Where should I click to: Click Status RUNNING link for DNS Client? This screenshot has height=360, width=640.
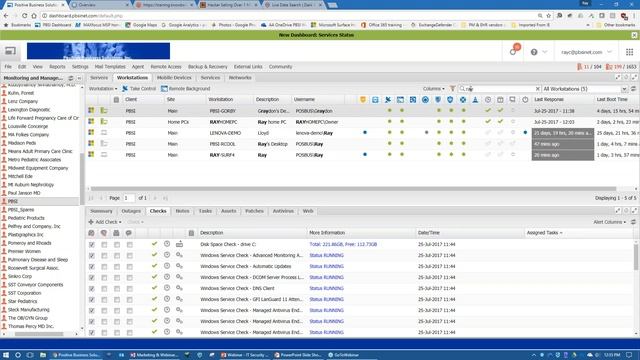point(327,289)
